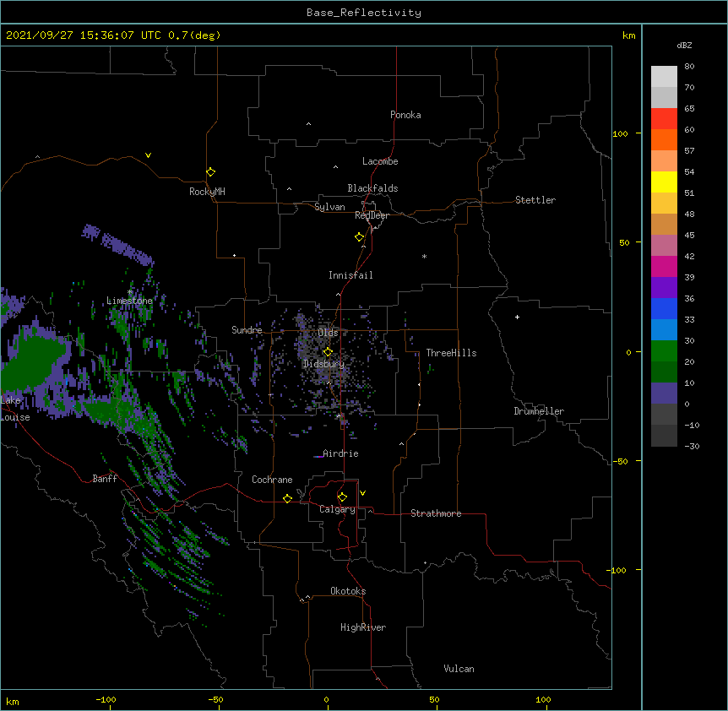
Task: Click the timestamp 2021/09/27 15:36:07 UTC
Action: click(83, 35)
